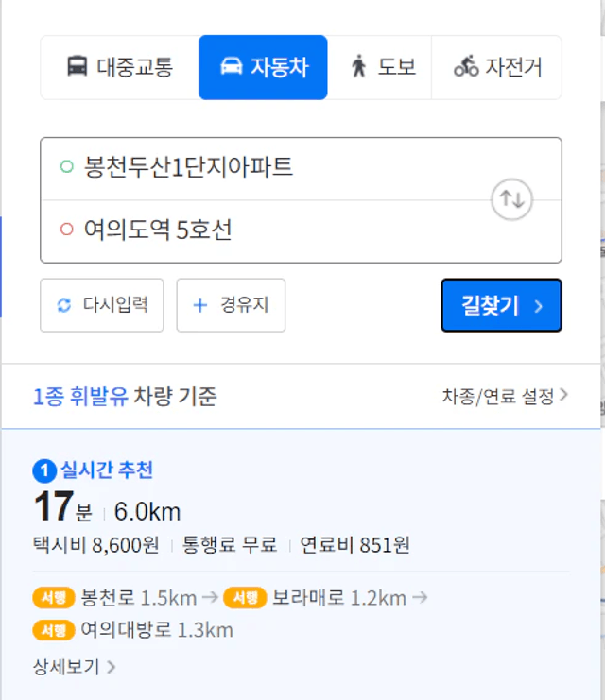Switch to 자전거 tab

[496, 67]
